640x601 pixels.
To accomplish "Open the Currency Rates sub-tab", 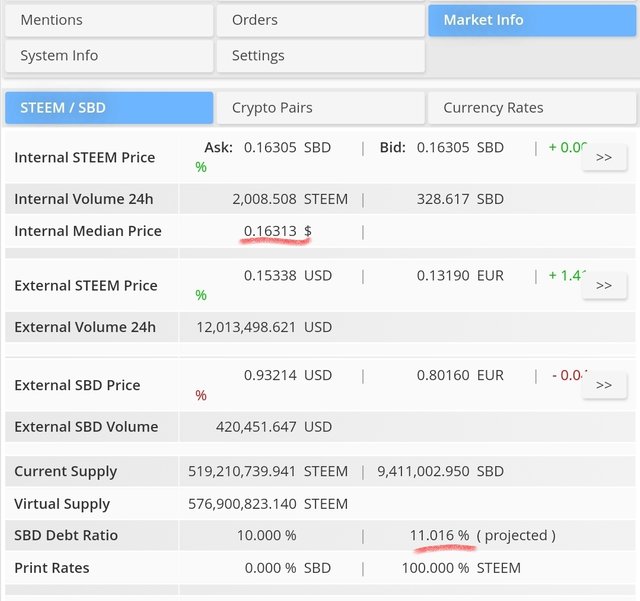I will pos(532,108).
